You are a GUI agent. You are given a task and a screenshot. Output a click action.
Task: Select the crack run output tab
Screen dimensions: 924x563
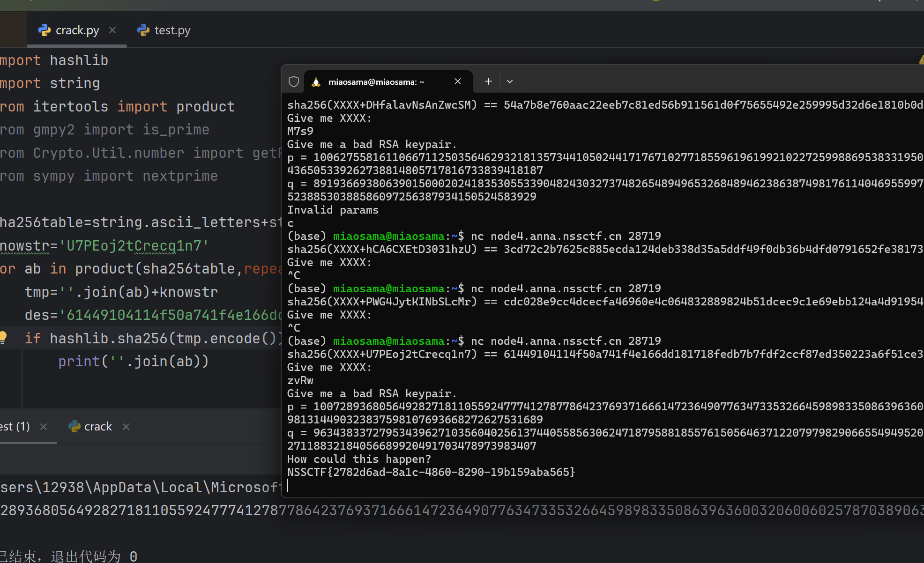pyautogui.click(x=97, y=426)
